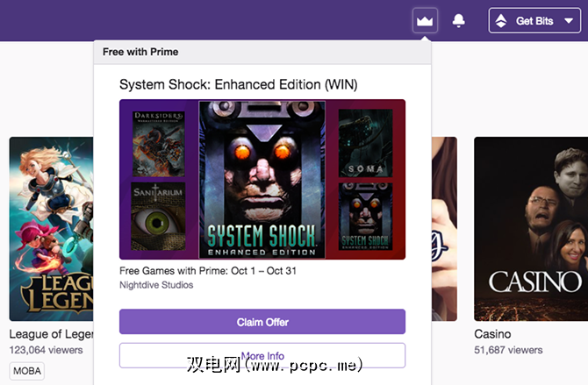Click the System Shock: Enhanced Edition title
Screen dimensions: 588x385
click(238, 84)
